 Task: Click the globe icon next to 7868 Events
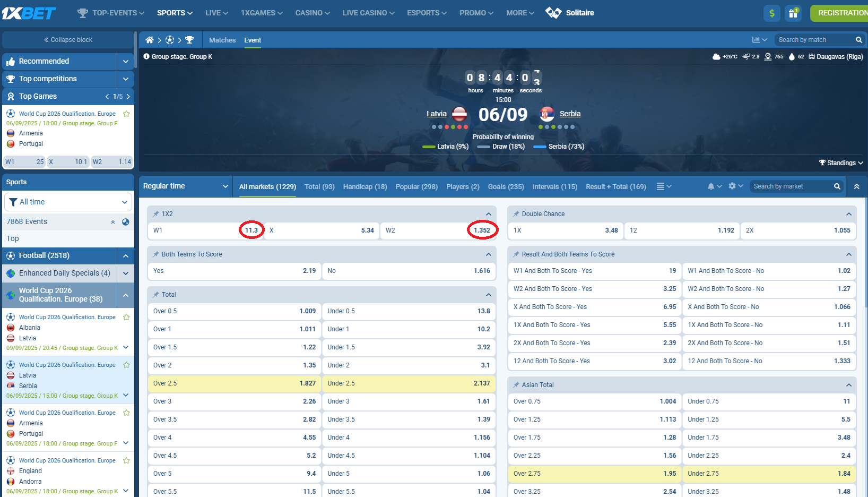click(x=126, y=222)
